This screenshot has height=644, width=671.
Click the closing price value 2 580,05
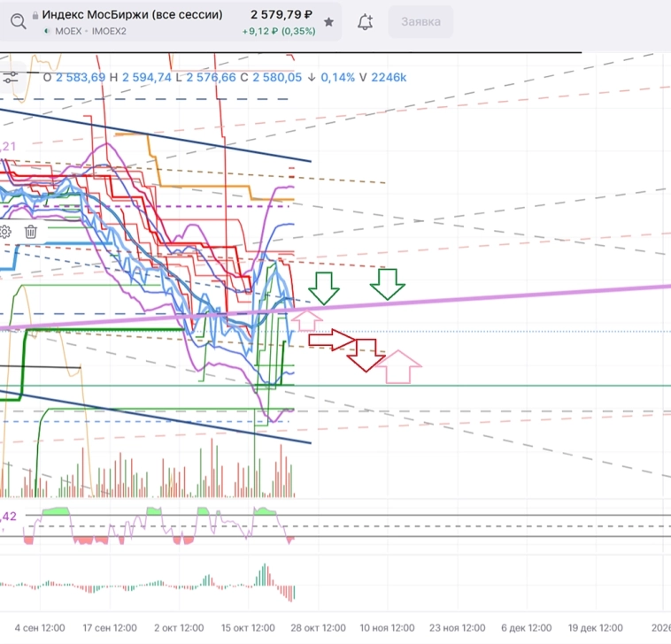tap(276, 78)
